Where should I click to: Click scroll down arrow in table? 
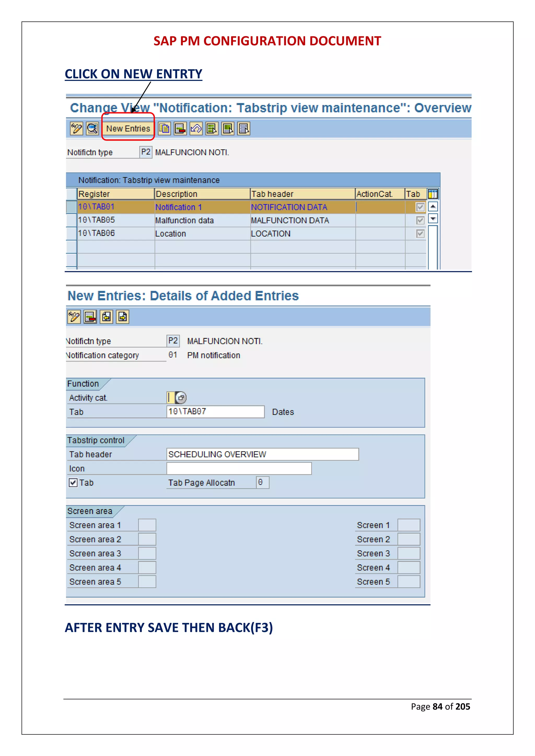[433, 219]
